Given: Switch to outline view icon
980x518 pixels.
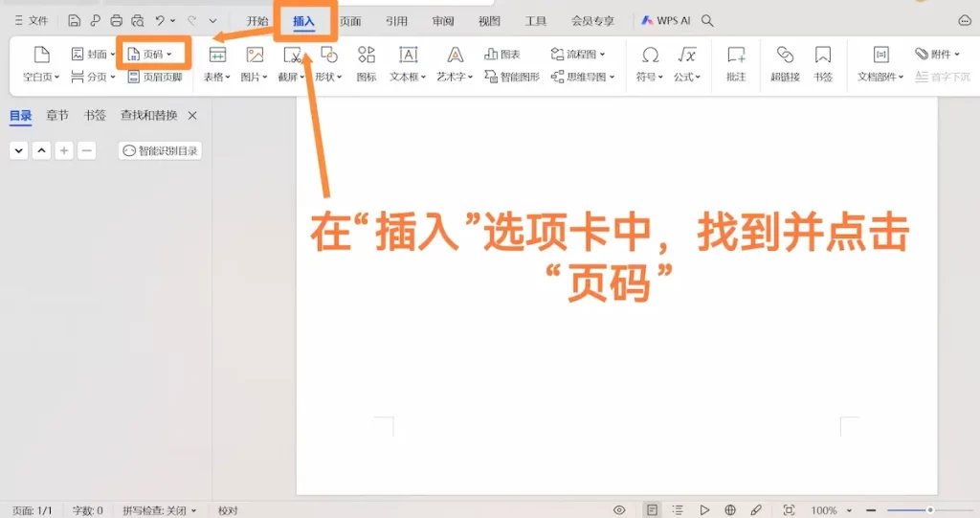Looking at the screenshot, I should 678,510.
